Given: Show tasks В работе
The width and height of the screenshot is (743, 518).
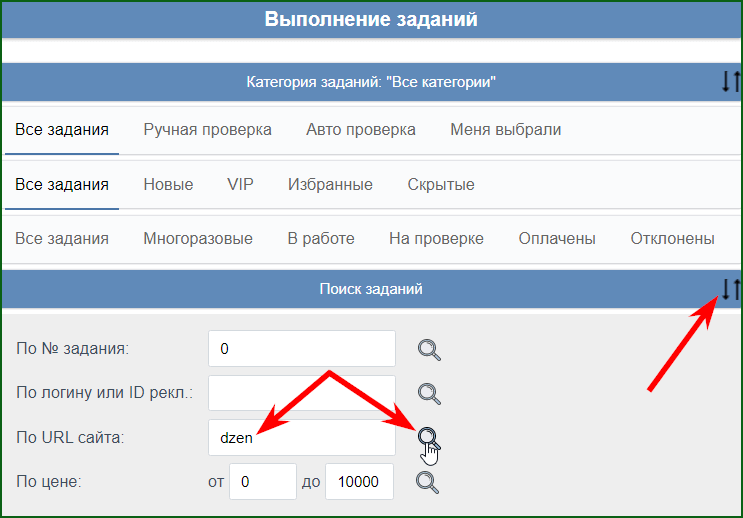Looking at the screenshot, I should tap(321, 238).
